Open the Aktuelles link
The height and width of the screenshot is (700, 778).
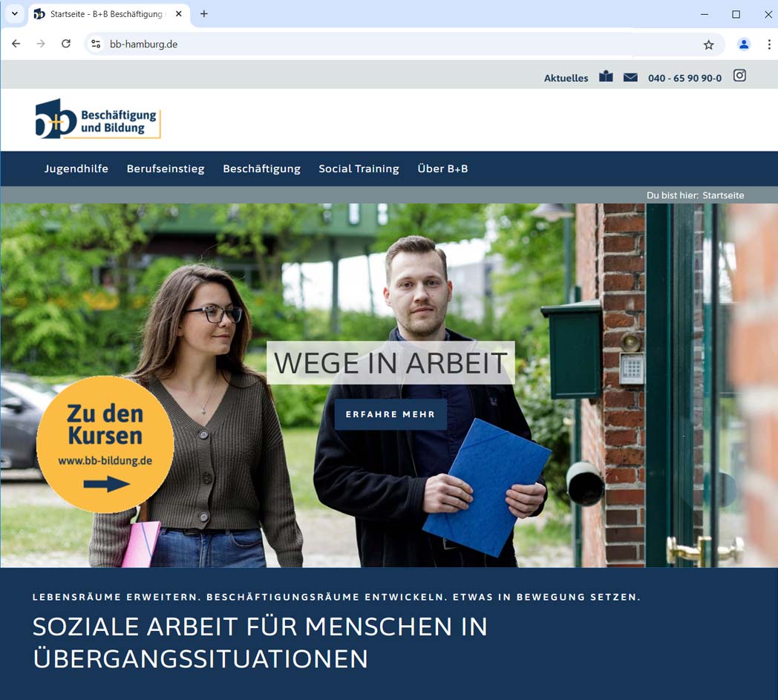566,78
